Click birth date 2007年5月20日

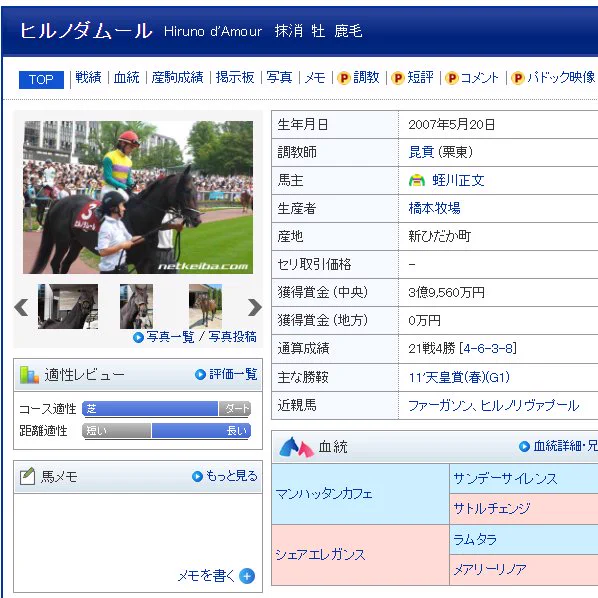452,125
